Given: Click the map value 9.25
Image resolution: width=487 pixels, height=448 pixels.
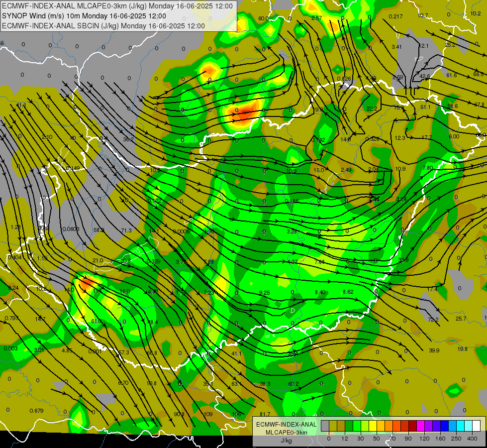Looking at the screenshot, I should tap(264, 293).
